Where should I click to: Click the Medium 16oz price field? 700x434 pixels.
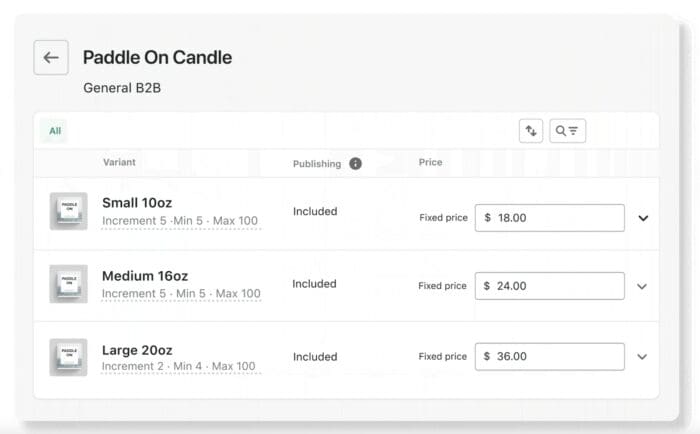[x=549, y=286]
